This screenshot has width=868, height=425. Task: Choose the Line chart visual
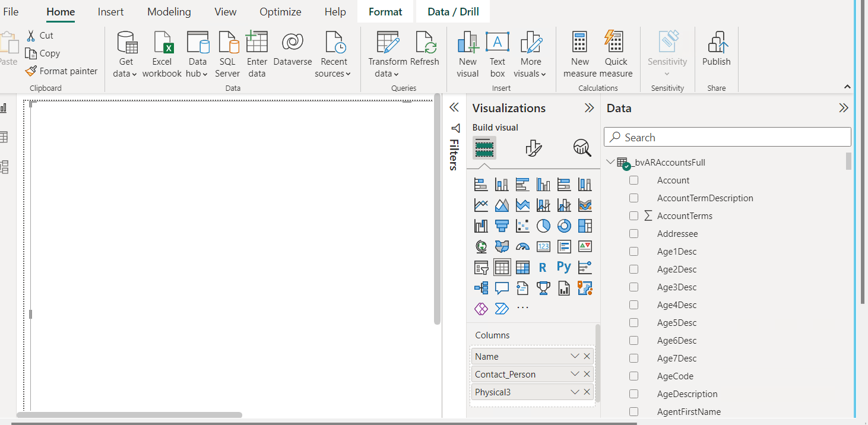481,205
